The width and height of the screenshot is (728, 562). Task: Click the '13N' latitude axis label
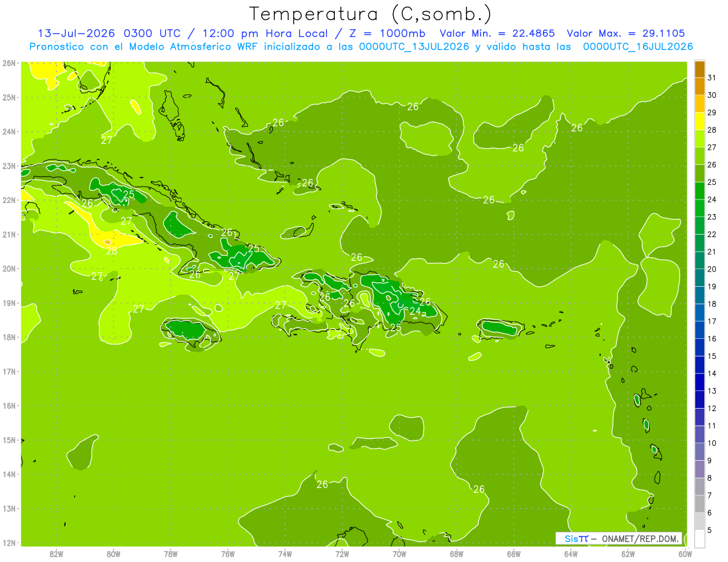9,508
